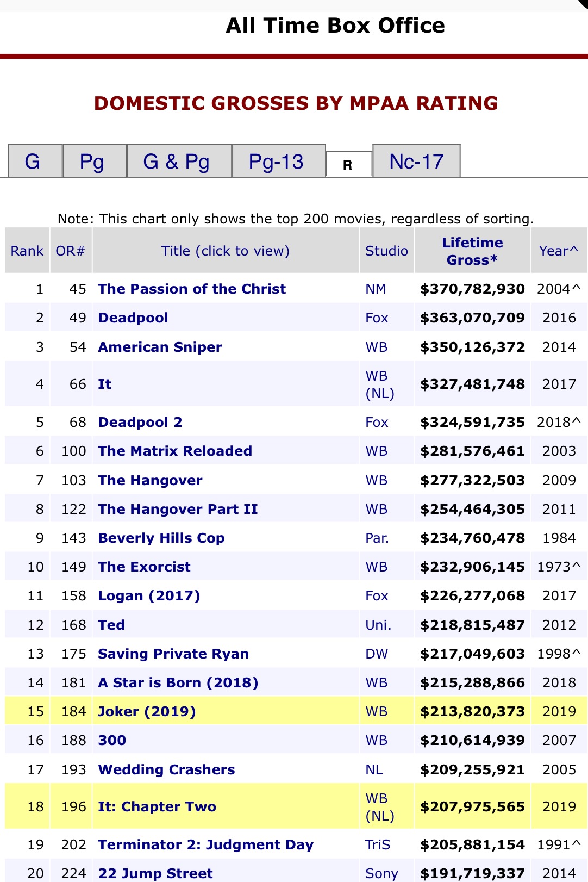Open Terminator 2: Judgment Day link

tap(206, 844)
